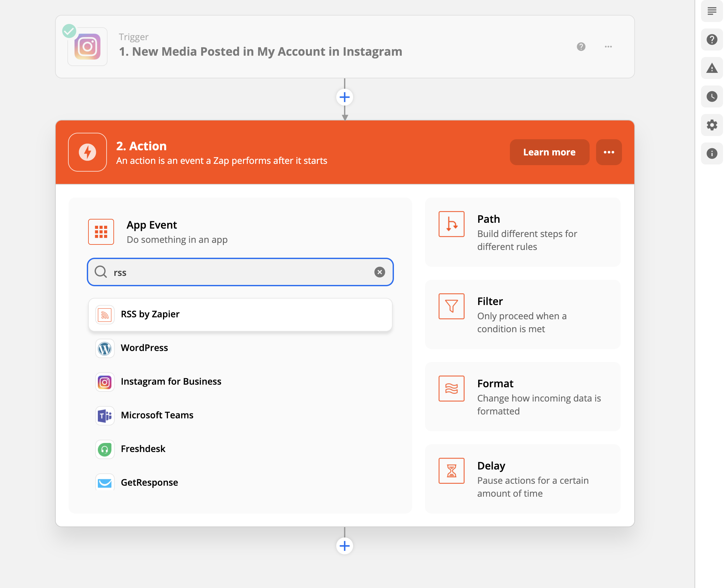Click the WordPress logo icon
Image resolution: width=725 pixels, height=588 pixels.
pyautogui.click(x=105, y=348)
